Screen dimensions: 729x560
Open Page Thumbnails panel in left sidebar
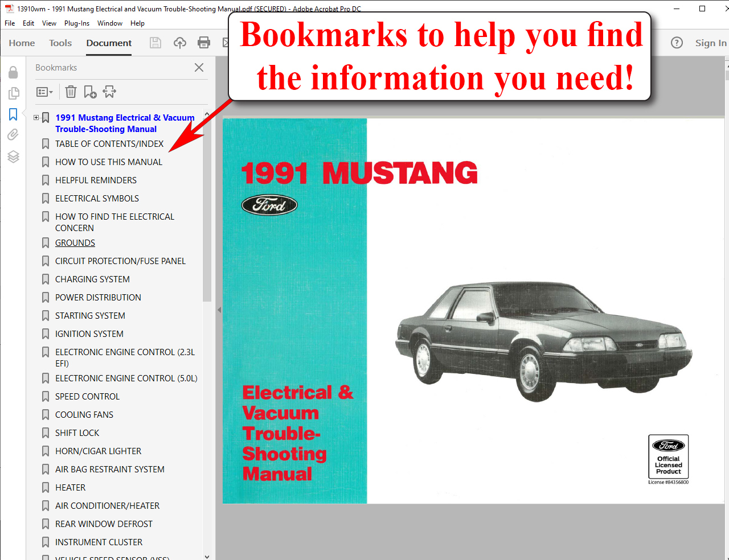pyautogui.click(x=13, y=93)
